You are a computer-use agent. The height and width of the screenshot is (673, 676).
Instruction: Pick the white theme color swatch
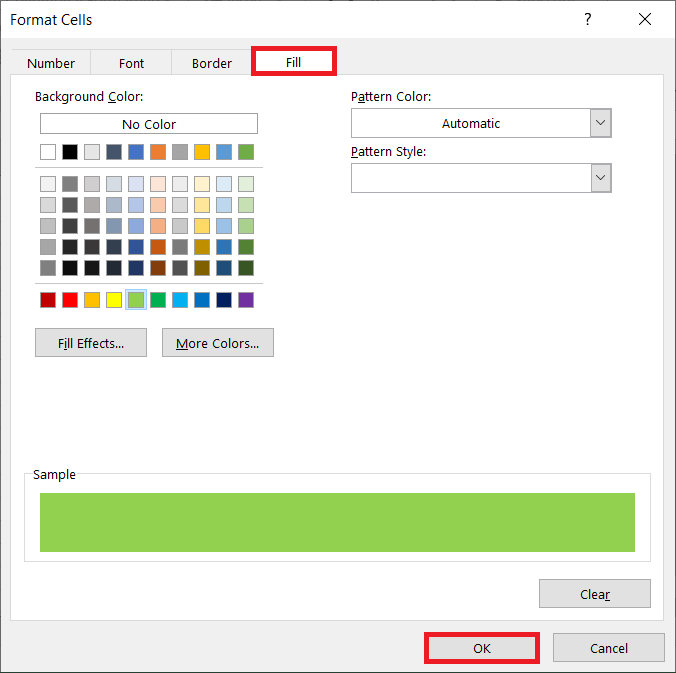click(x=48, y=152)
